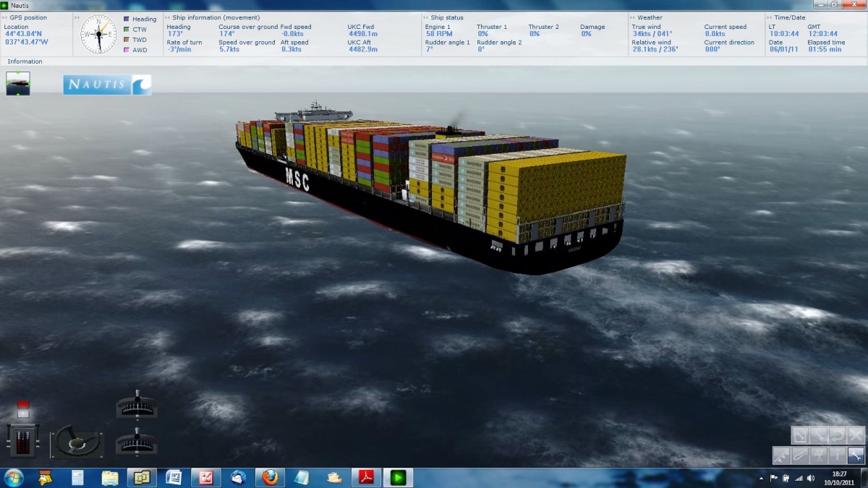
Task: Open the Information tab
Action: (x=25, y=61)
